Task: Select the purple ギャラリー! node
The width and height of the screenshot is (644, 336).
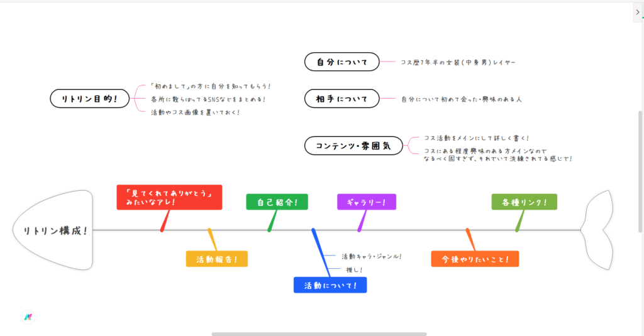Action: click(367, 202)
